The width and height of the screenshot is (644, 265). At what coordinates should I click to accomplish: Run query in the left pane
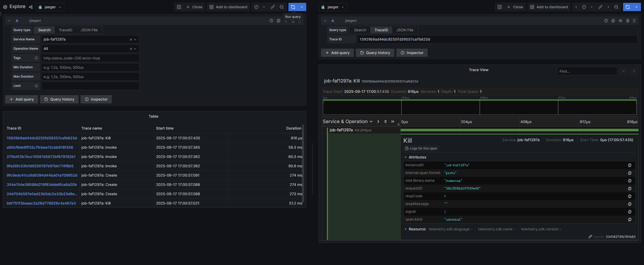pyautogui.click(x=293, y=7)
